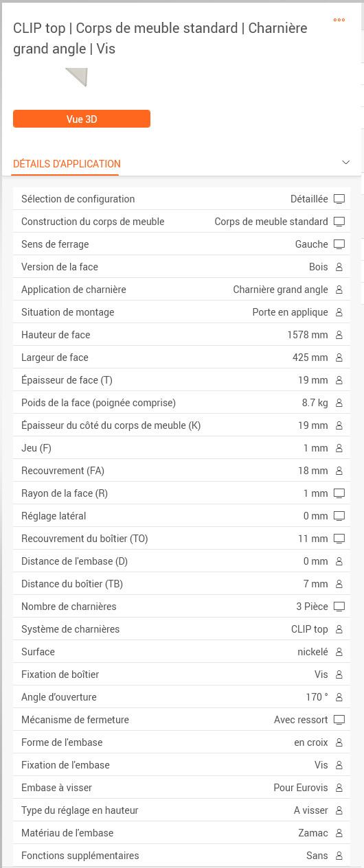This screenshot has width=364, height=868.
Task: Click user icon beside Poids de la face 8.7 kg
Action: [x=339, y=403]
